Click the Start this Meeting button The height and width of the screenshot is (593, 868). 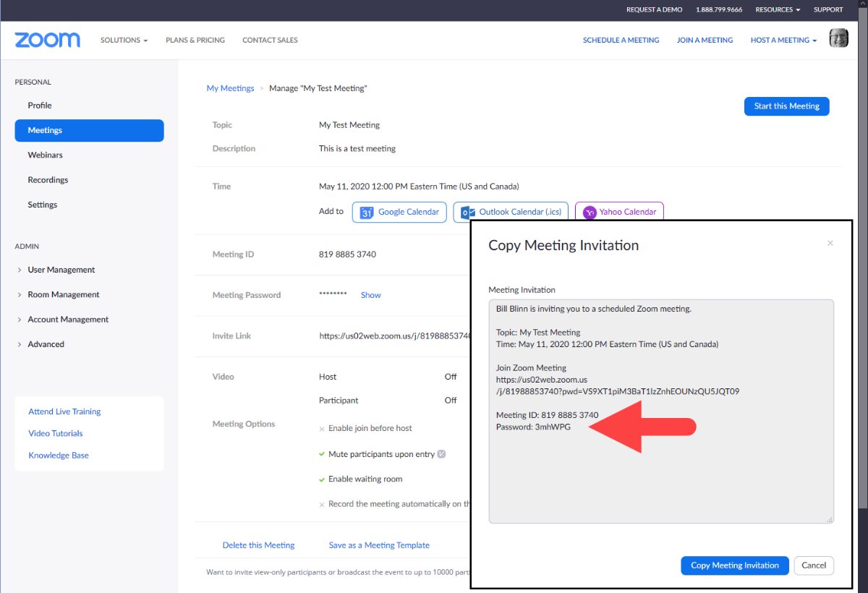coord(787,106)
